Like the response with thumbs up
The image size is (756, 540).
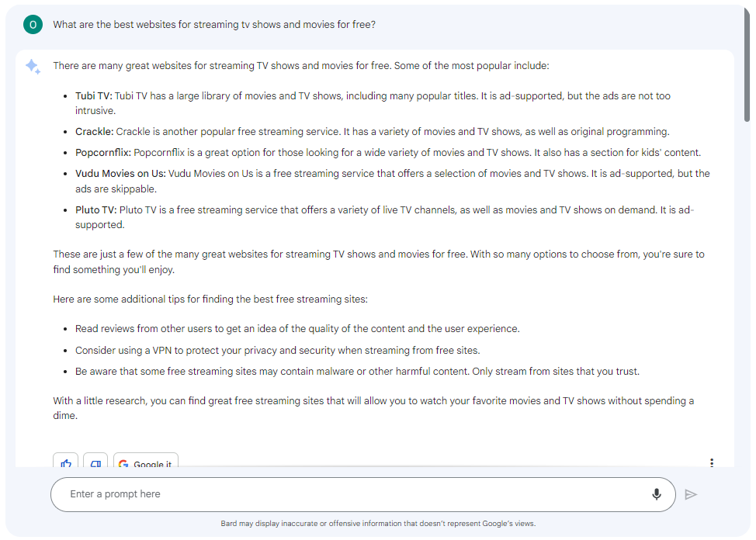[x=66, y=462]
